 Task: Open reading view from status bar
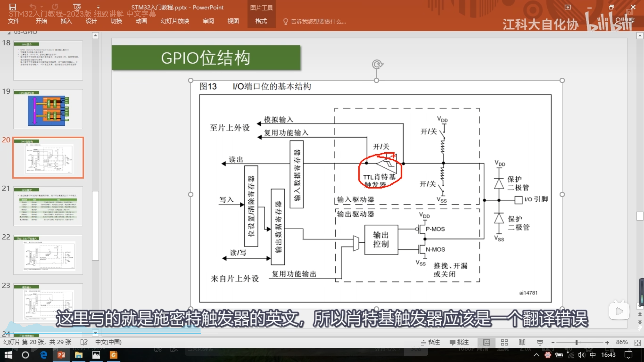[522, 342]
